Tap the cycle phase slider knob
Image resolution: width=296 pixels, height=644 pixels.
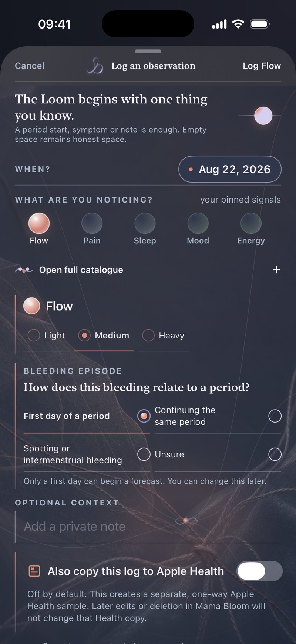coord(263,116)
